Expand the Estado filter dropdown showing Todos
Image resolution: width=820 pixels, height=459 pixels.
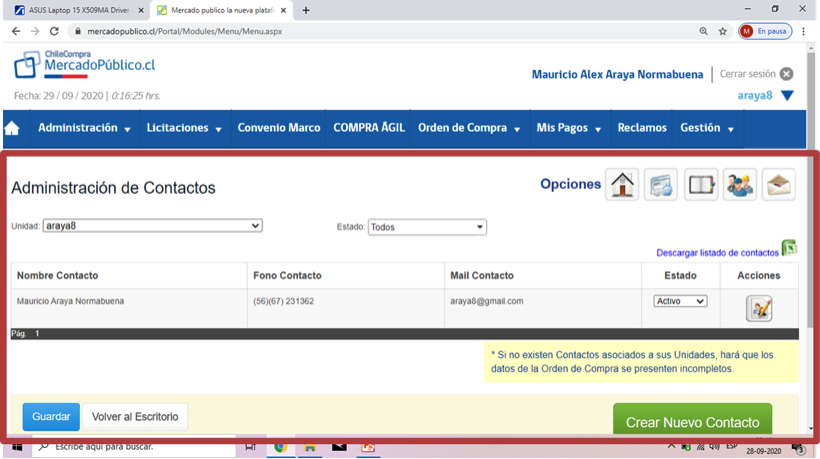(x=427, y=227)
